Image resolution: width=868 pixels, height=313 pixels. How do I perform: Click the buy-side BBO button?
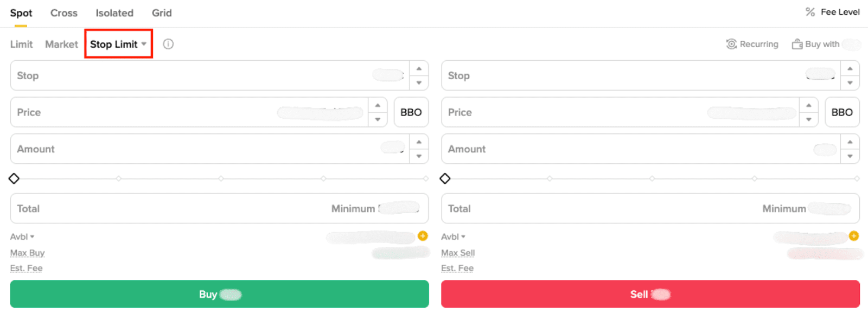click(x=411, y=112)
